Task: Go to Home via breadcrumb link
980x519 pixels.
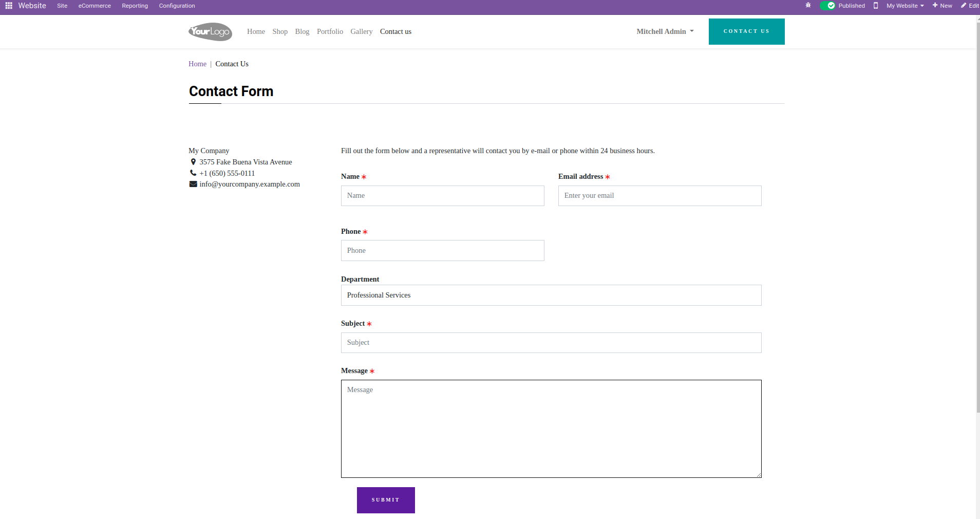Action: coord(197,64)
